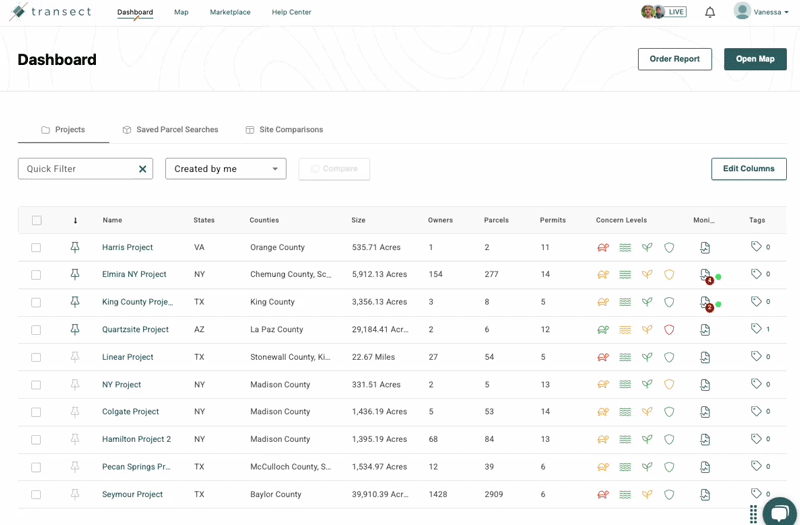Clear the Quick Filter with X
This screenshot has width=800, height=525.
point(143,169)
